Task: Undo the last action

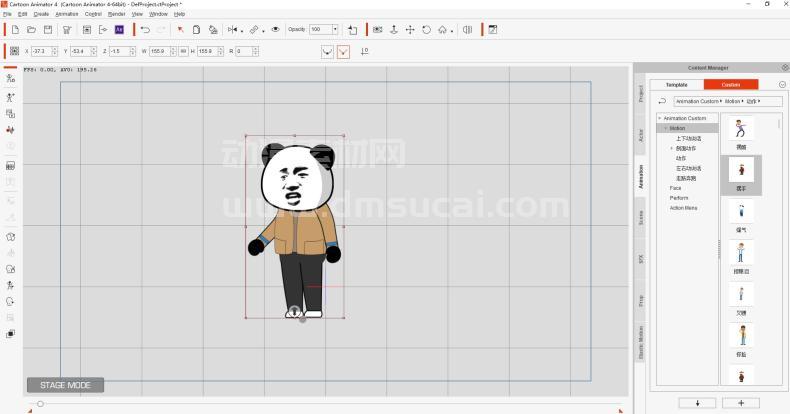Action: pos(145,30)
